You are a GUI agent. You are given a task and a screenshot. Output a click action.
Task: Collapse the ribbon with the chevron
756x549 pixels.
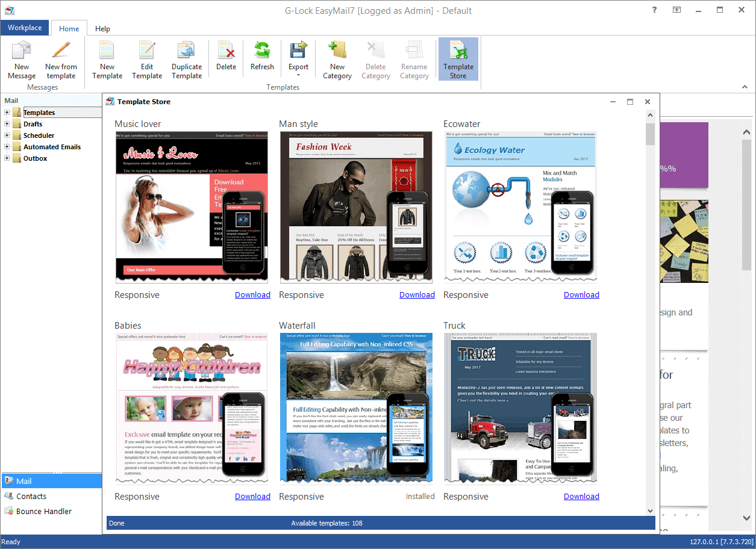coord(745,87)
